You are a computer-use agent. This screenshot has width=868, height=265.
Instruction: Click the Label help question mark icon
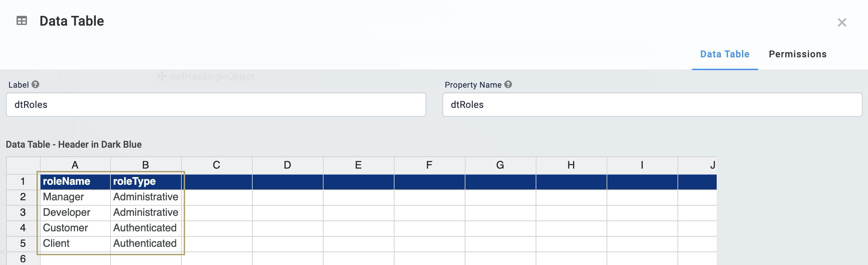coord(35,85)
